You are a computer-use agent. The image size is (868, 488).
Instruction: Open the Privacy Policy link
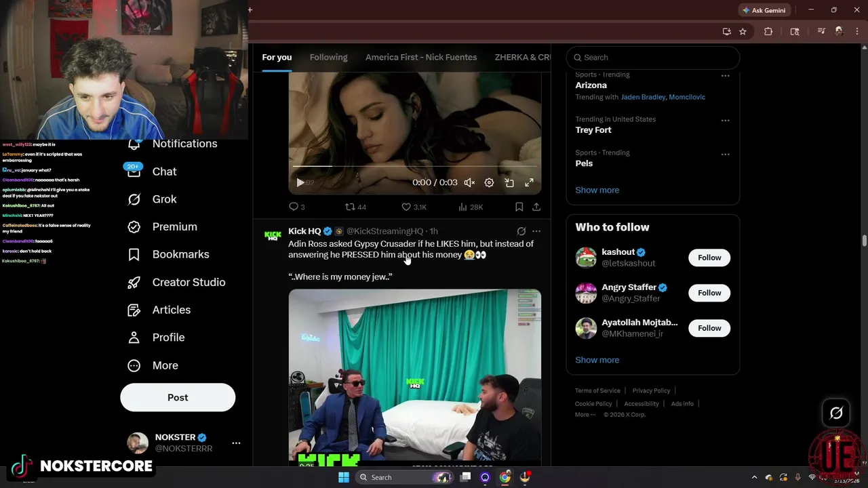(651, 390)
